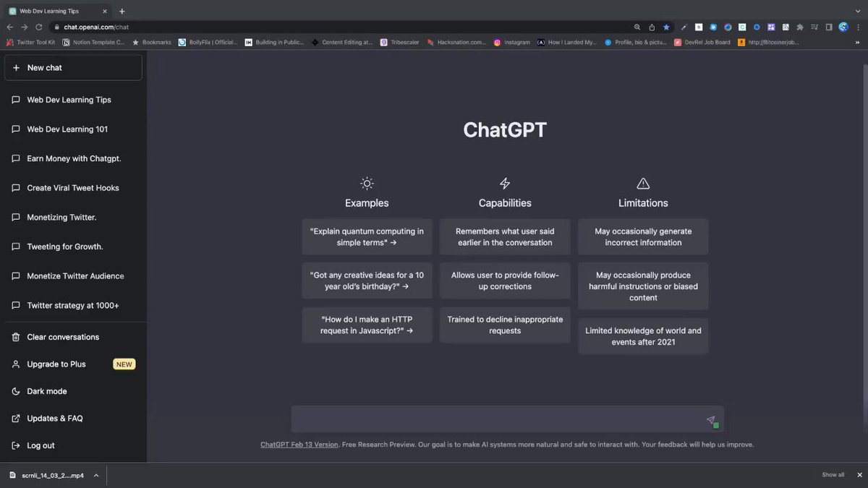Open Chrome's three-dot menu

858,27
